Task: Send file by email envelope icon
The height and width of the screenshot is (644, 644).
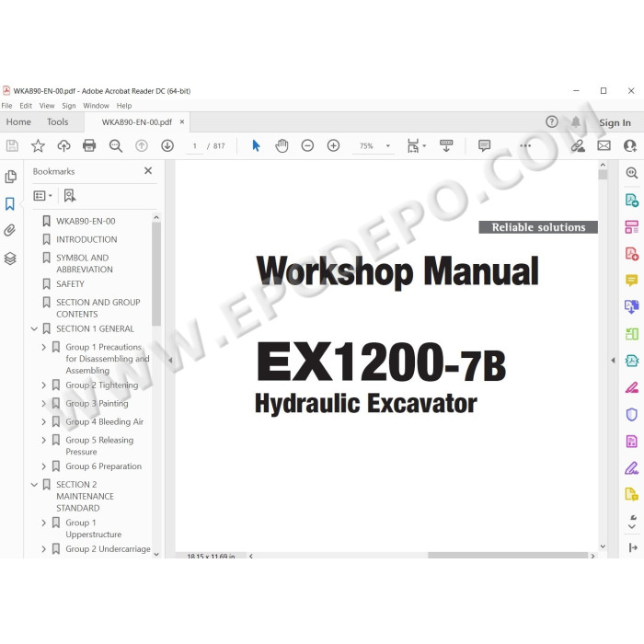Action: tap(604, 145)
